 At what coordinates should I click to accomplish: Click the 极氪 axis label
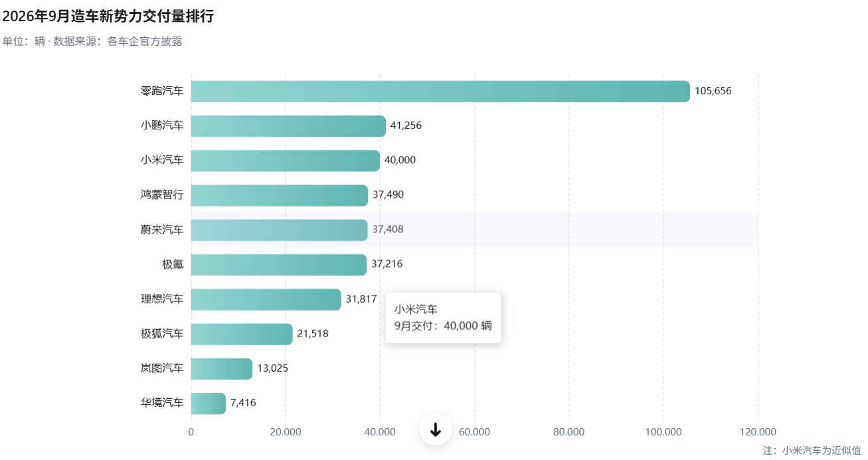(173, 264)
